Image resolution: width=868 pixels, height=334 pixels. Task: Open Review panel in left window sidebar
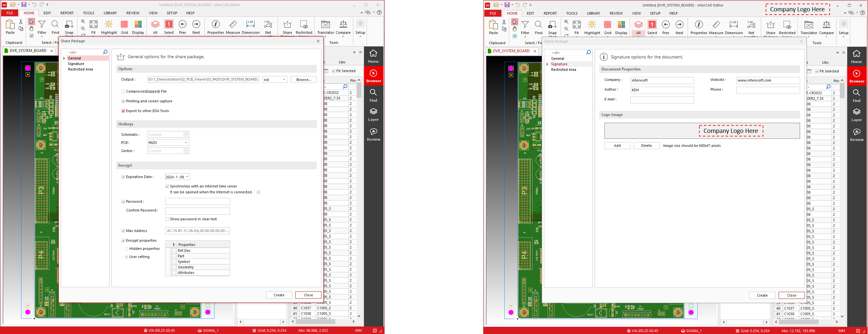[x=373, y=134]
